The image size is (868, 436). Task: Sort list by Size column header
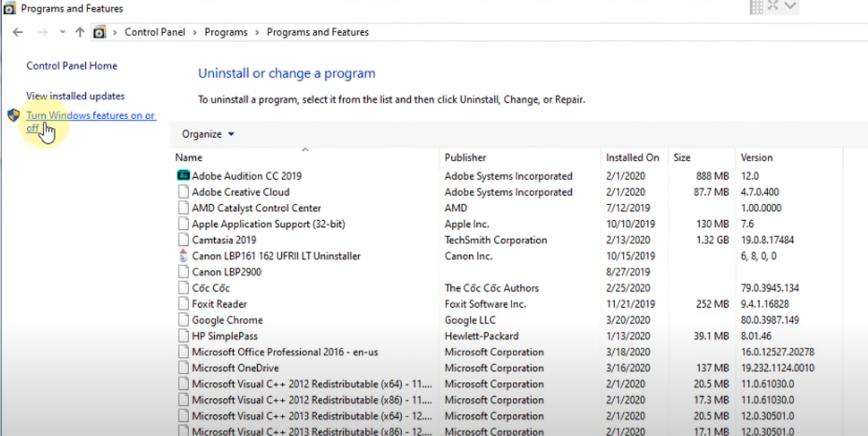(682, 158)
